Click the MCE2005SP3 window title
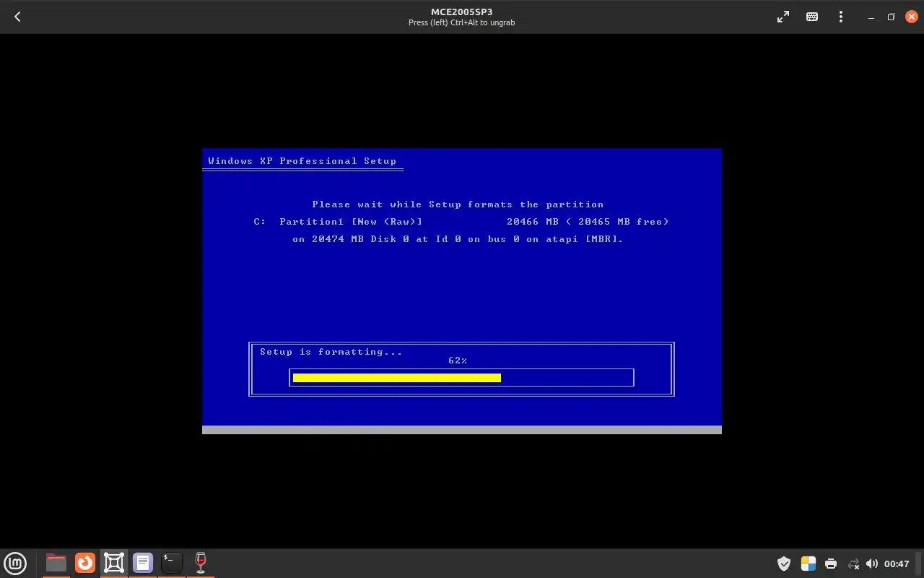The width and height of the screenshot is (924, 578). (462, 12)
